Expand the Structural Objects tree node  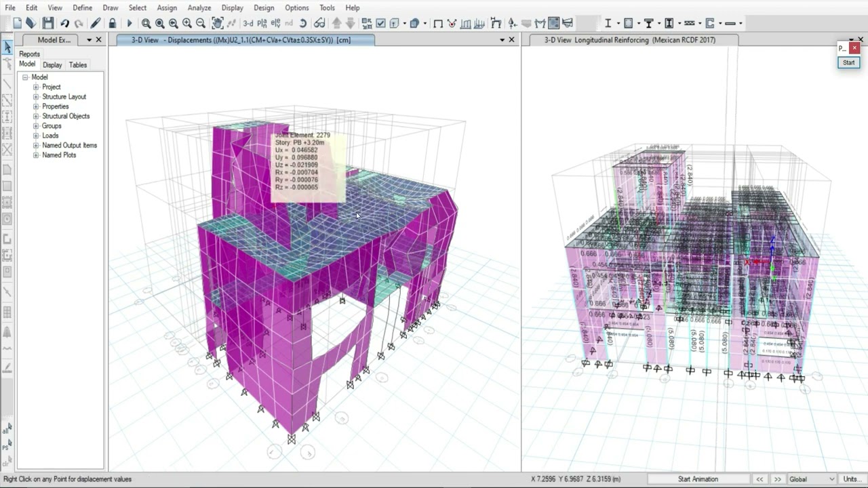tap(36, 116)
